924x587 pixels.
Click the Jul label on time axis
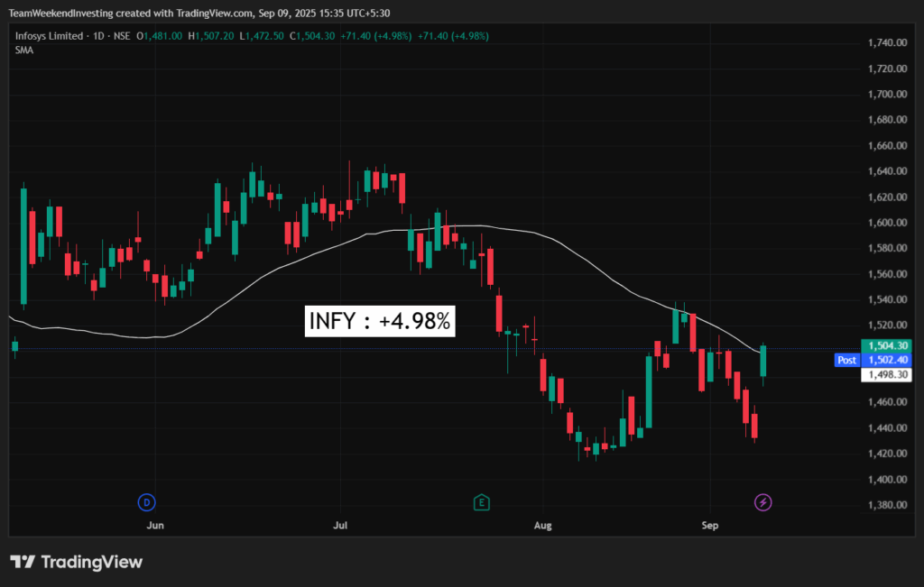pos(340,525)
